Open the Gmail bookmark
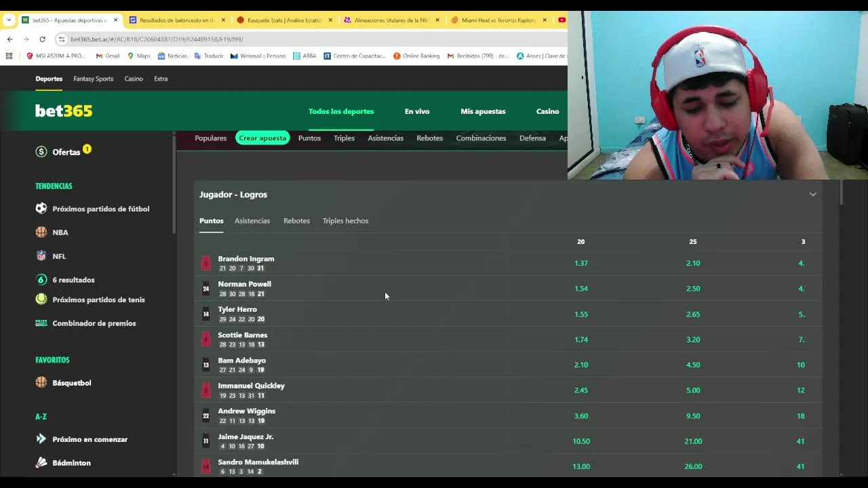The image size is (868, 488). tap(108, 56)
